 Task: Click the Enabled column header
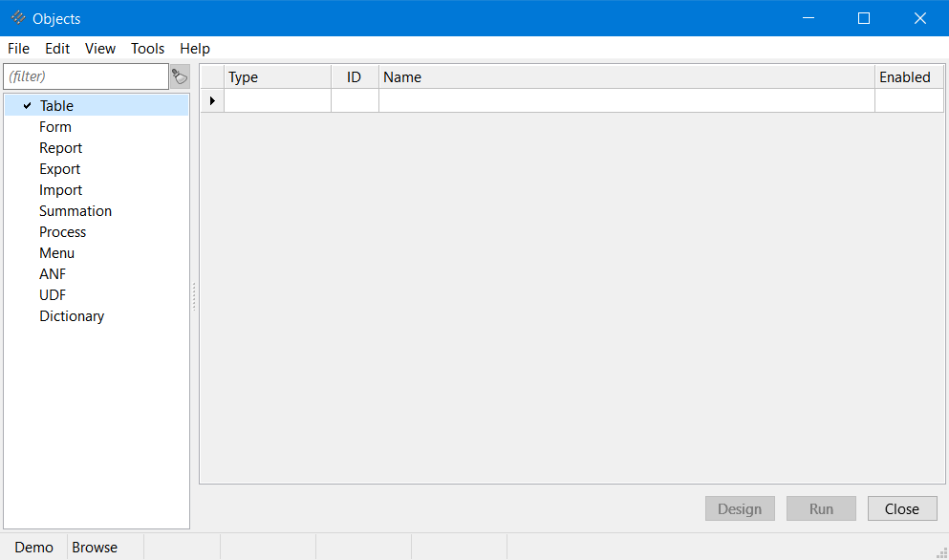tap(908, 77)
